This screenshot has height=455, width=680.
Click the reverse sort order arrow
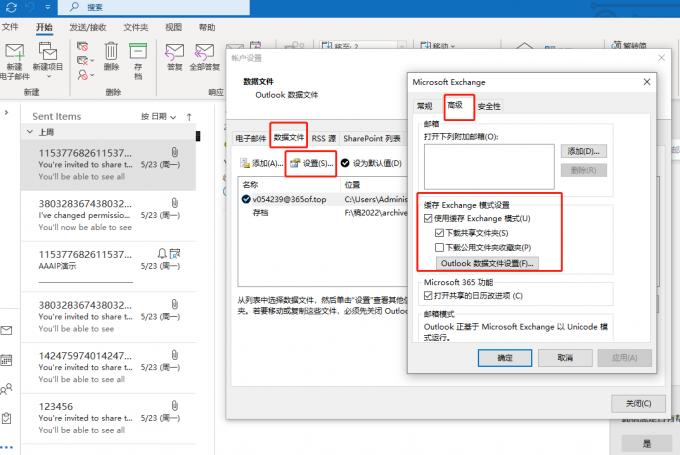189,117
